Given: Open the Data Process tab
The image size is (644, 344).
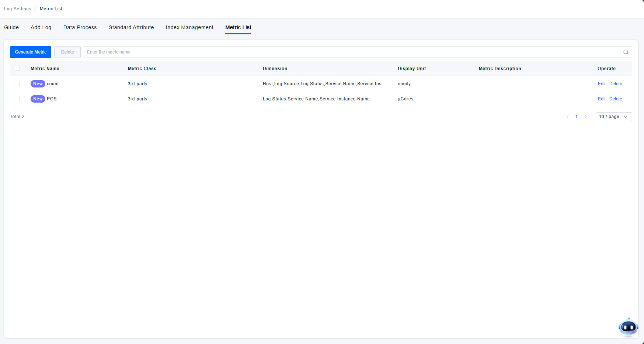Looking at the screenshot, I should point(80,27).
